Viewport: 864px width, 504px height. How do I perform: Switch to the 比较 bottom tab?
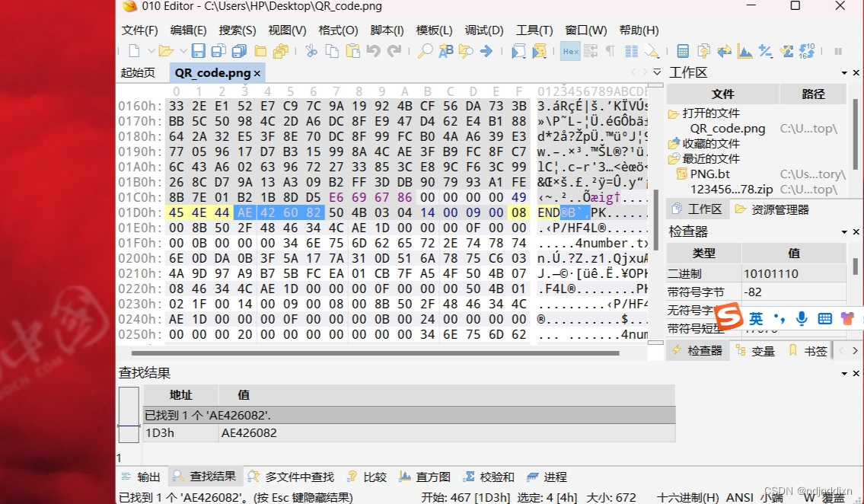click(367, 477)
